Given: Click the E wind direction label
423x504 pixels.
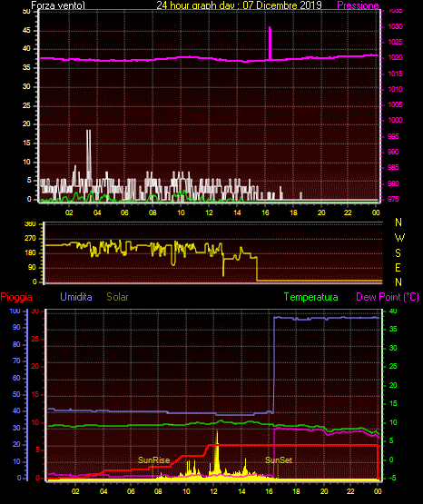Looking at the screenshot, I should click(x=398, y=267).
